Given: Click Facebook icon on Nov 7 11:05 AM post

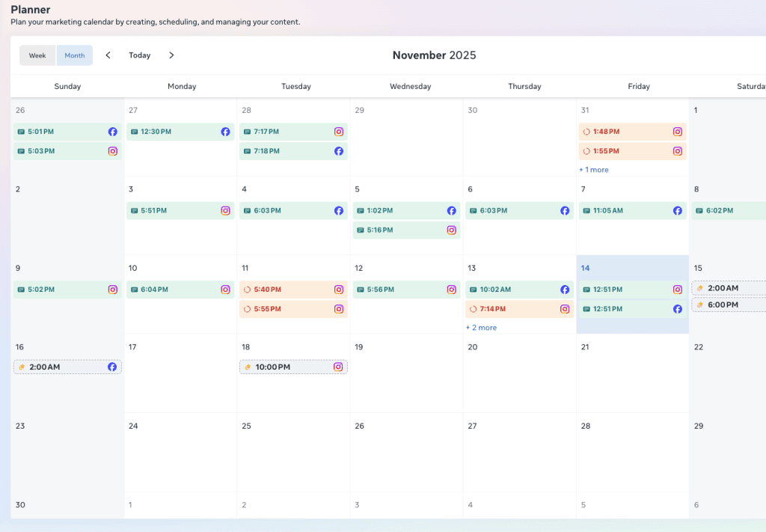Looking at the screenshot, I should [x=677, y=211].
